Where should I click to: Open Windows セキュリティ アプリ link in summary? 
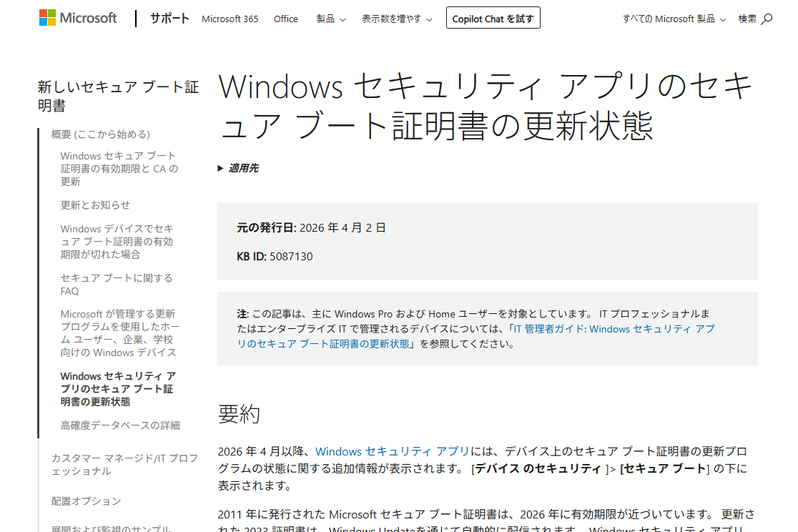tap(393, 451)
